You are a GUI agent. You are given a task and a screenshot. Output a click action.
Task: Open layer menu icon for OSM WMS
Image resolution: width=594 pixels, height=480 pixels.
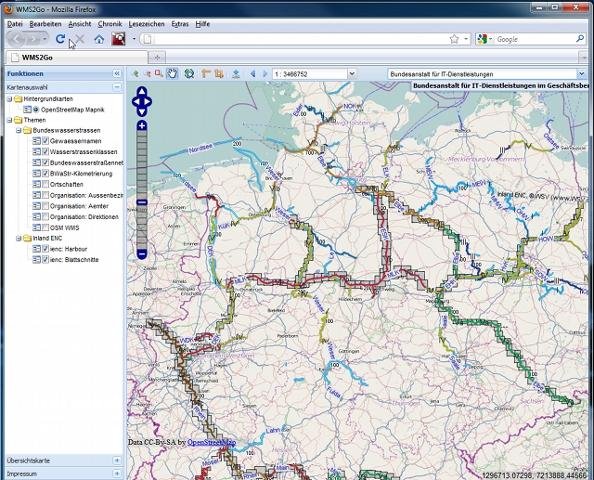(x=36, y=227)
